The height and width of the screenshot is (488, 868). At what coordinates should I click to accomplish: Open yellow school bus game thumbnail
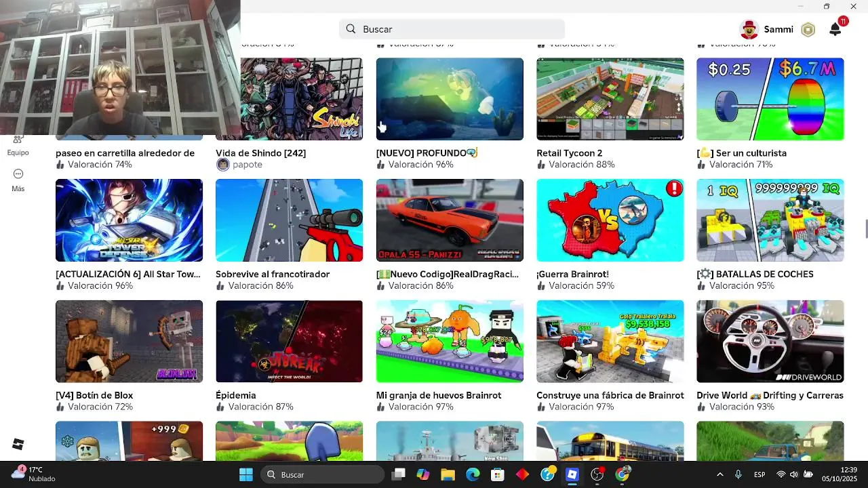point(610,441)
